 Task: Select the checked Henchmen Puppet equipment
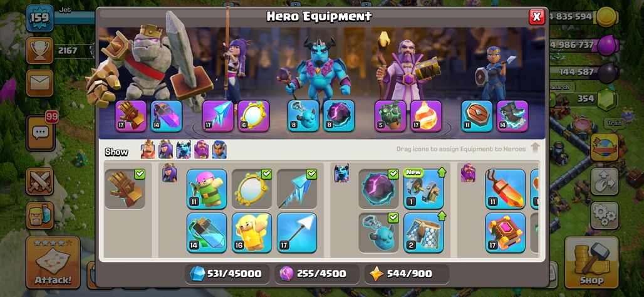[378, 232]
